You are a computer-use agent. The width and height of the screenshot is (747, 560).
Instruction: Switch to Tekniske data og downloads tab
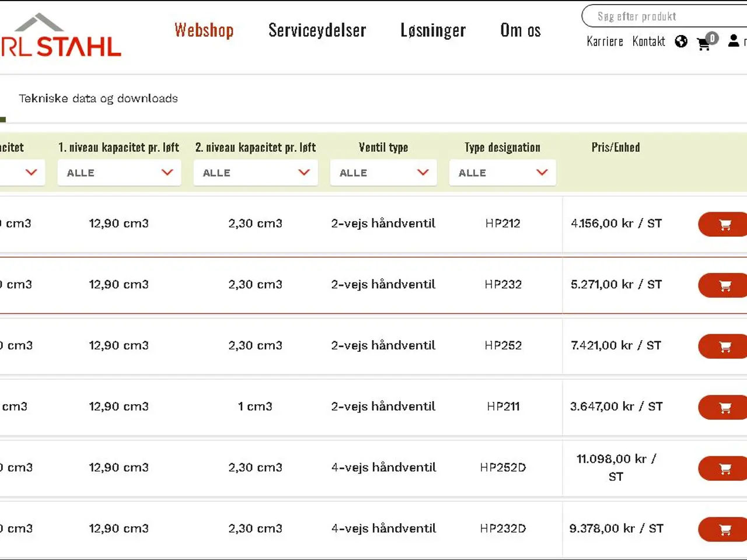[98, 99]
